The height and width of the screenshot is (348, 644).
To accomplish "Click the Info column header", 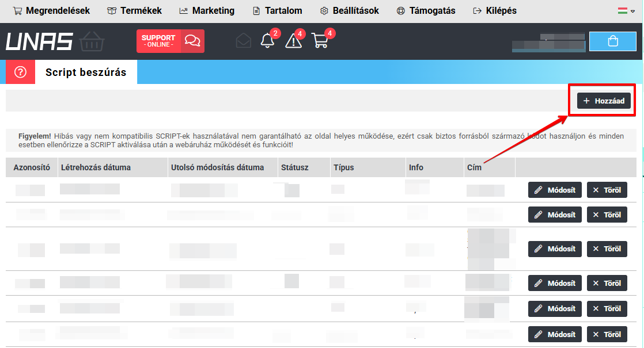I will 434,167.
